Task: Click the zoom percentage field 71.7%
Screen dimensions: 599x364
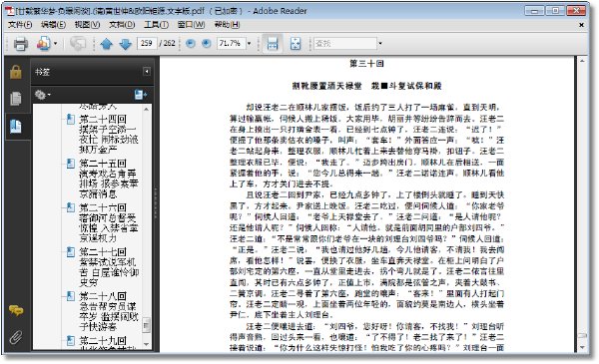Action: [231, 43]
